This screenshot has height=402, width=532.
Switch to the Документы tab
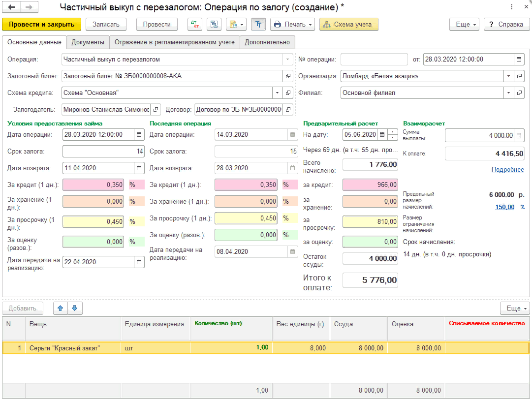click(x=88, y=42)
